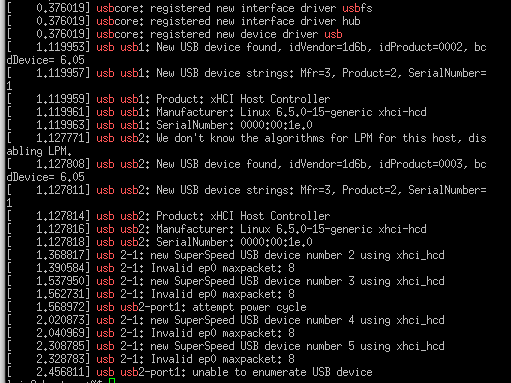Click 'device number 5 using xhci_hcd'
The width and height of the screenshot is (511, 383).
pyautogui.click(x=354, y=346)
